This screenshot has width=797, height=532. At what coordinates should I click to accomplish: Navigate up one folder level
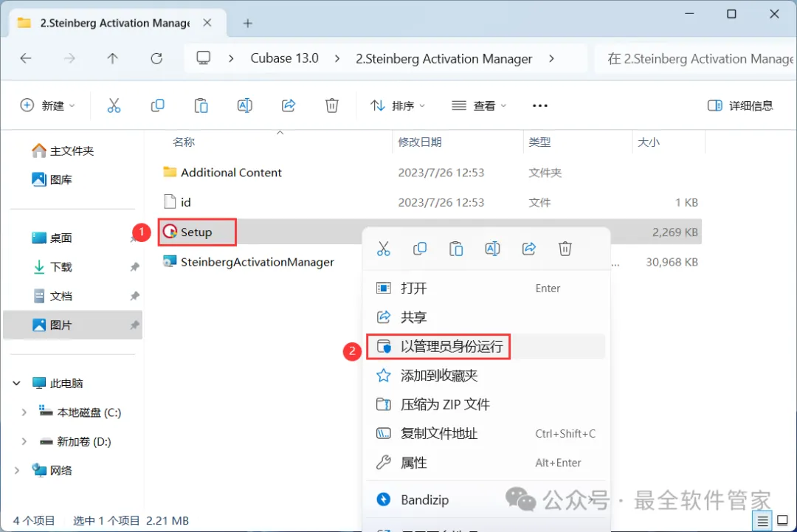[x=112, y=58]
